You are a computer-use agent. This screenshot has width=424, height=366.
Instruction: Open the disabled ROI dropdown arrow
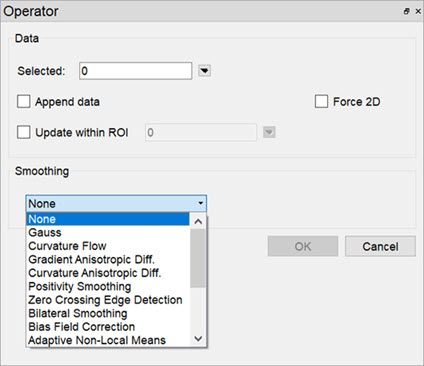click(x=269, y=132)
